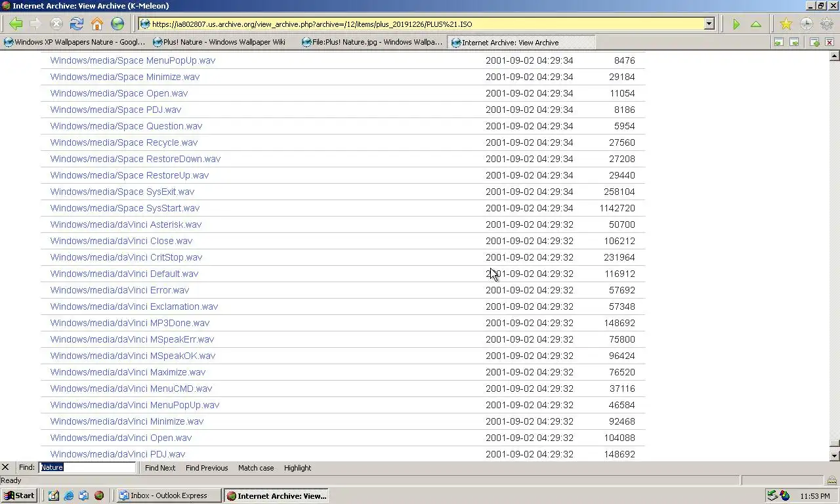Close current tab with red X icon

[829, 42]
